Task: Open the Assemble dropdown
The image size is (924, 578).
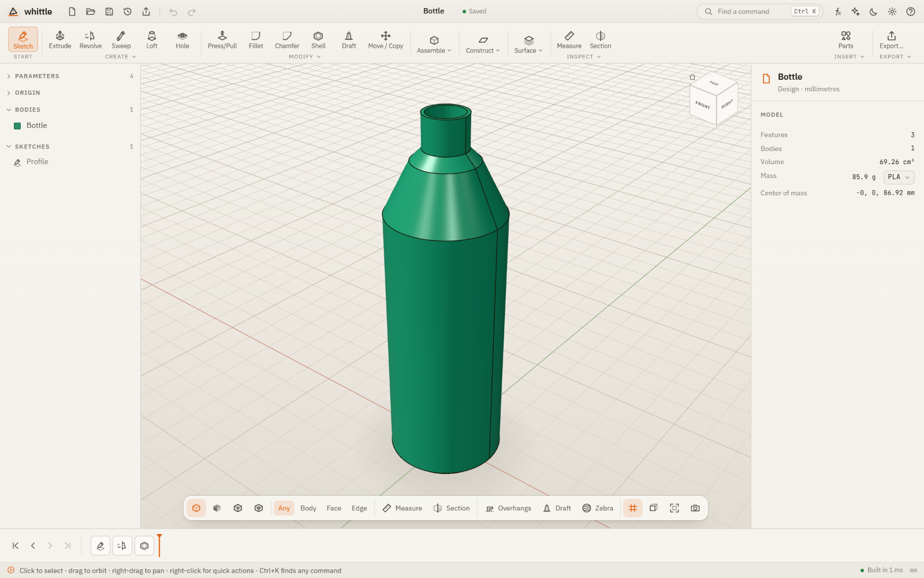Action: tap(434, 43)
